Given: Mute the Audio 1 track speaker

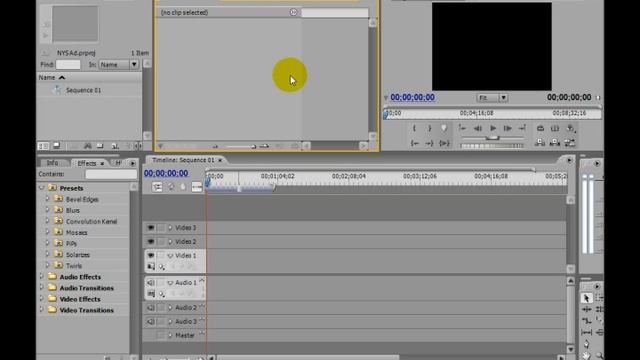Looking at the screenshot, I should [151, 282].
